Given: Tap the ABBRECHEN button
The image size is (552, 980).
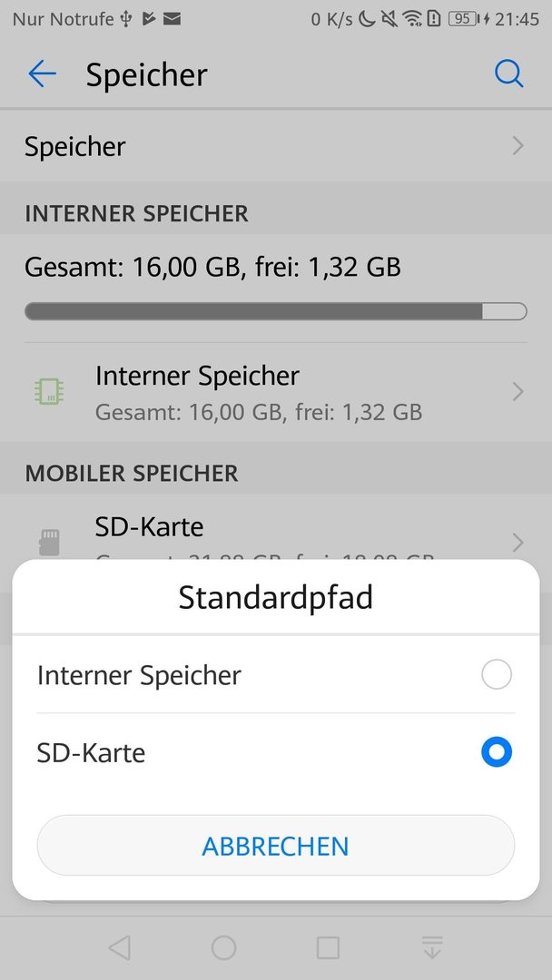Looking at the screenshot, I should (x=276, y=846).
